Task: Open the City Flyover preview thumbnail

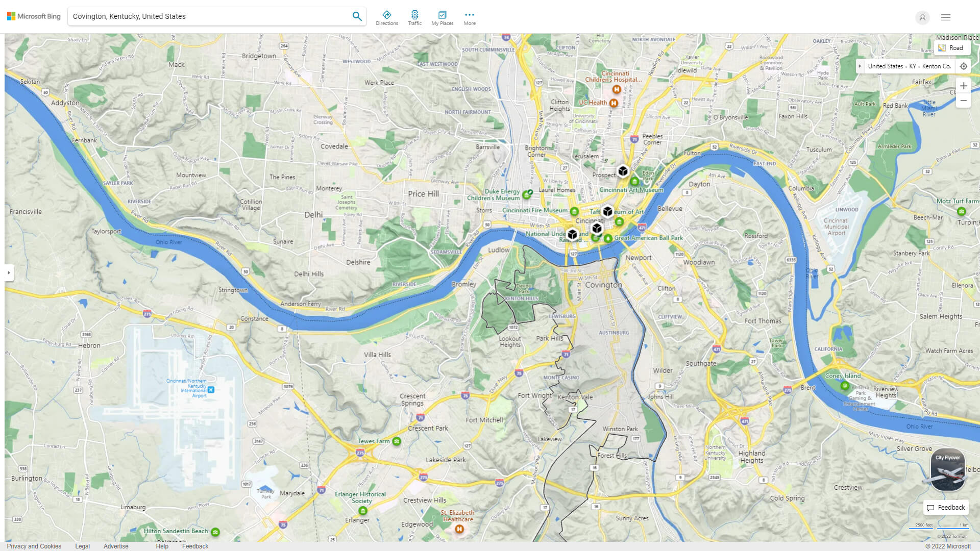Action: pos(947,469)
